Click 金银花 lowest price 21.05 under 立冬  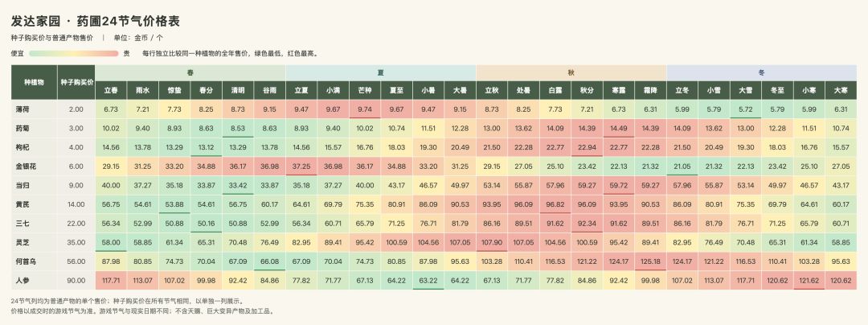point(682,166)
